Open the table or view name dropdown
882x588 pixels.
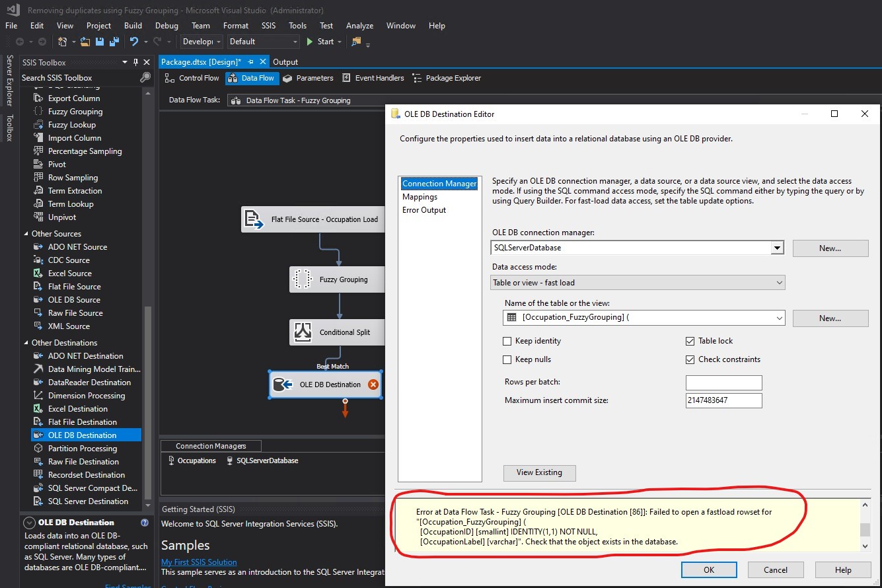tap(778, 318)
